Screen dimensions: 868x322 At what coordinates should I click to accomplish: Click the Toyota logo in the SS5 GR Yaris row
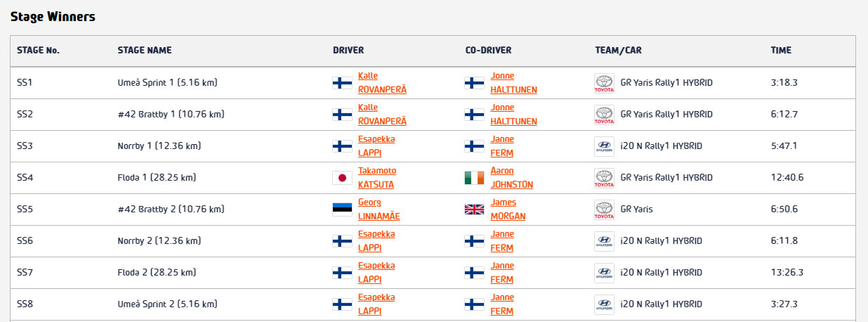pos(604,210)
